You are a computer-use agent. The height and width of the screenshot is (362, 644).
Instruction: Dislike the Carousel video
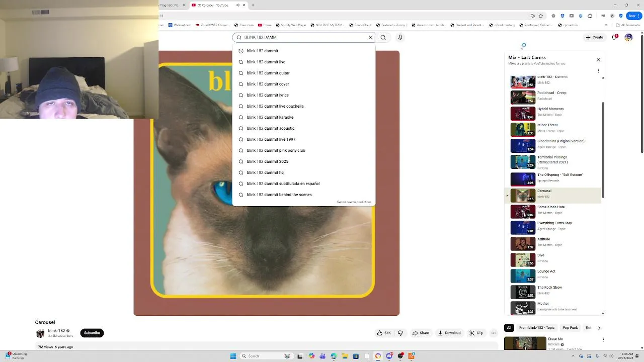400,333
